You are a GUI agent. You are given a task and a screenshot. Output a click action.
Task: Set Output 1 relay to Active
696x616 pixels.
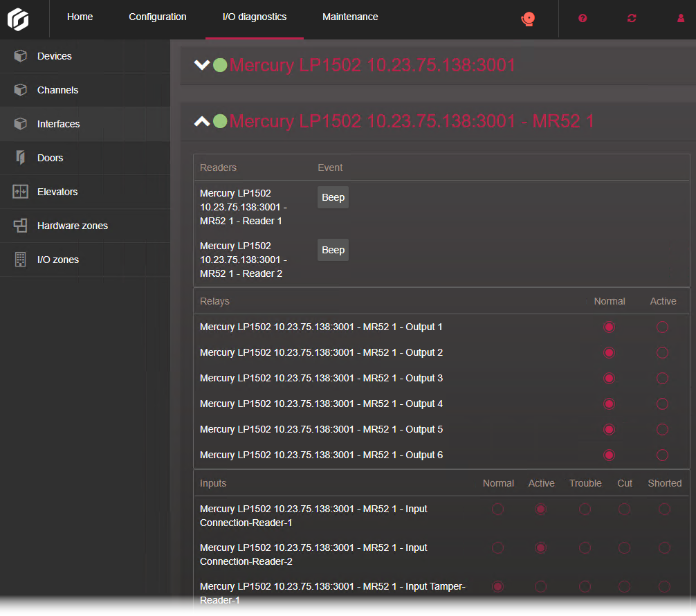click(x=662, y=327)
